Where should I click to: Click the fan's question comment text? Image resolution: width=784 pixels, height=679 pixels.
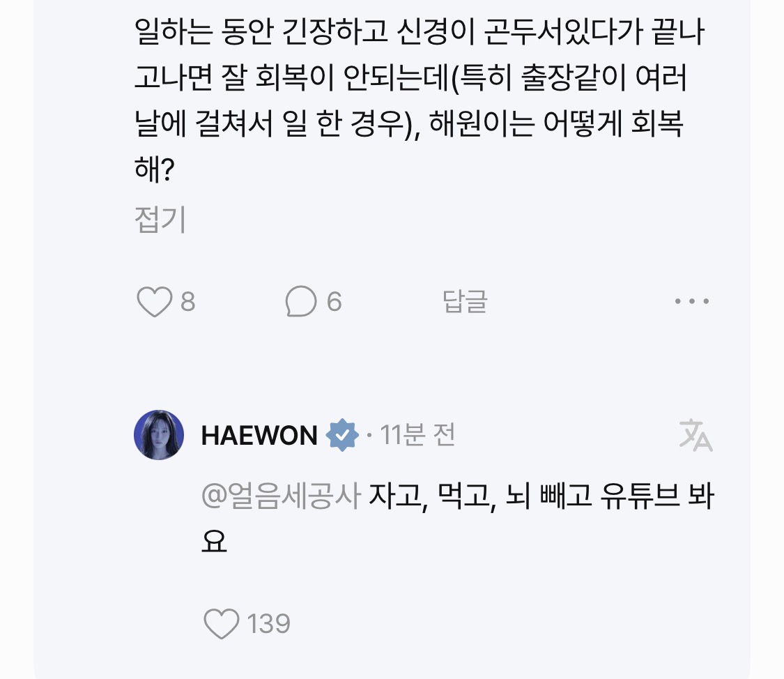[419, 100]
